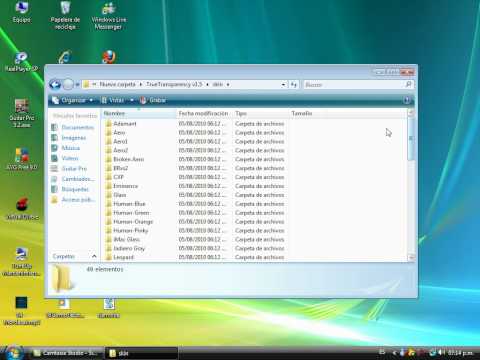Open Búsquedas in favorite links
480x360 pixels.
(75, 189)
